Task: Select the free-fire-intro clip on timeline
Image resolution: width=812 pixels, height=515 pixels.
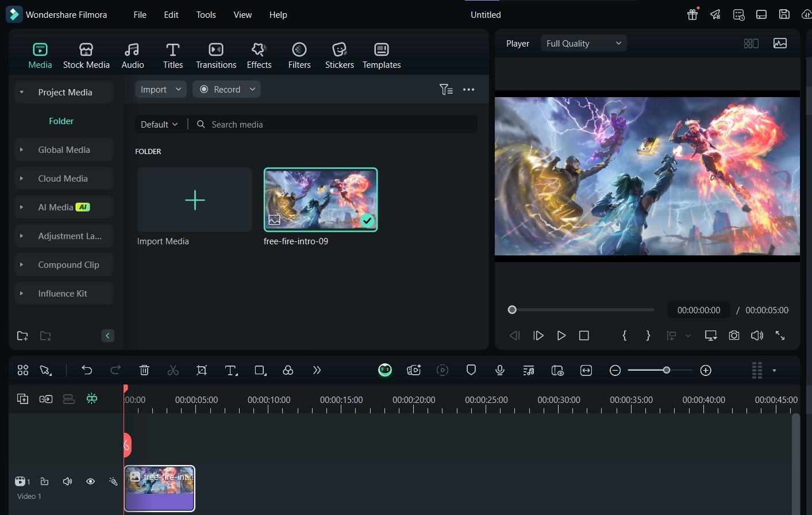Action: coord(160,489)
